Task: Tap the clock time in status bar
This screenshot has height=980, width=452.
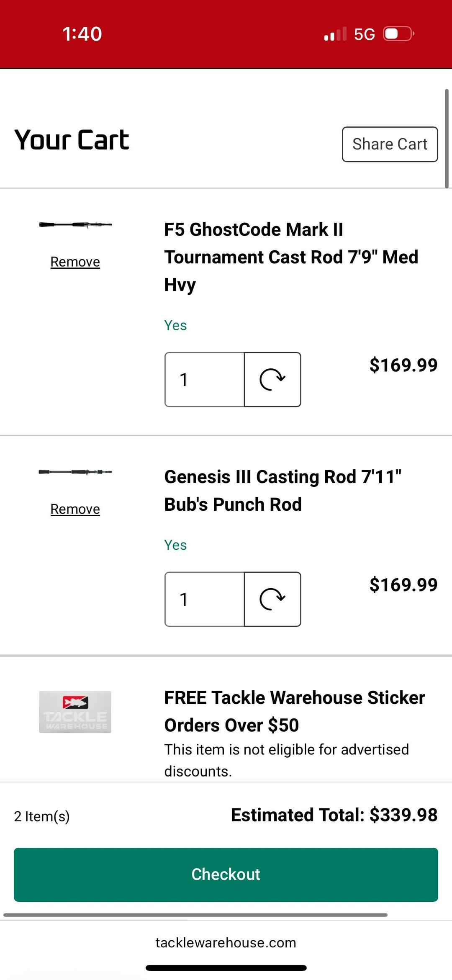Action: tap(82, 34)
